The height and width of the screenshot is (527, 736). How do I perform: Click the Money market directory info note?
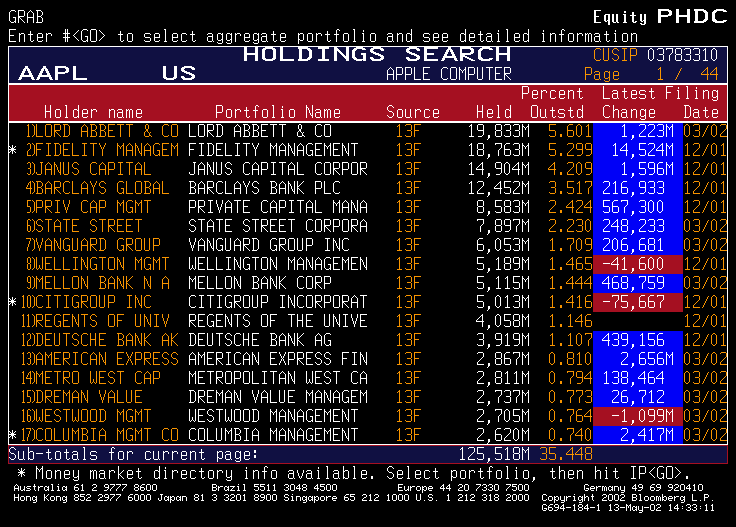[x=354, y=473]
